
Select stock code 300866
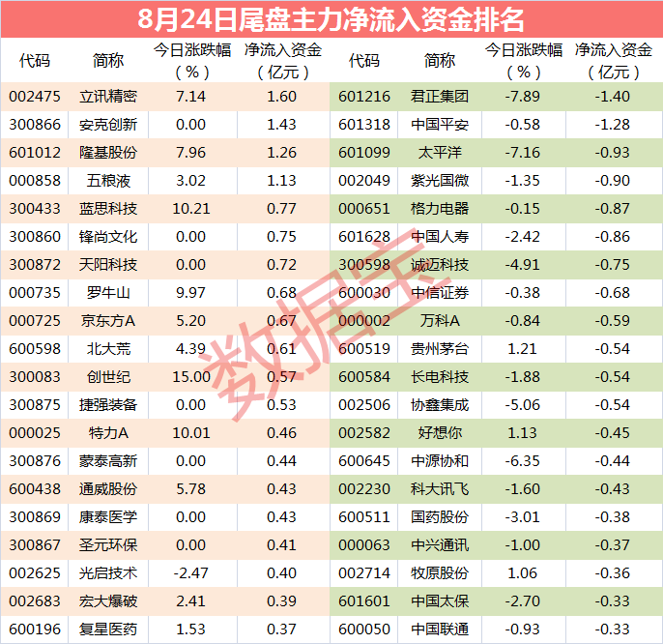click(35, 125)
